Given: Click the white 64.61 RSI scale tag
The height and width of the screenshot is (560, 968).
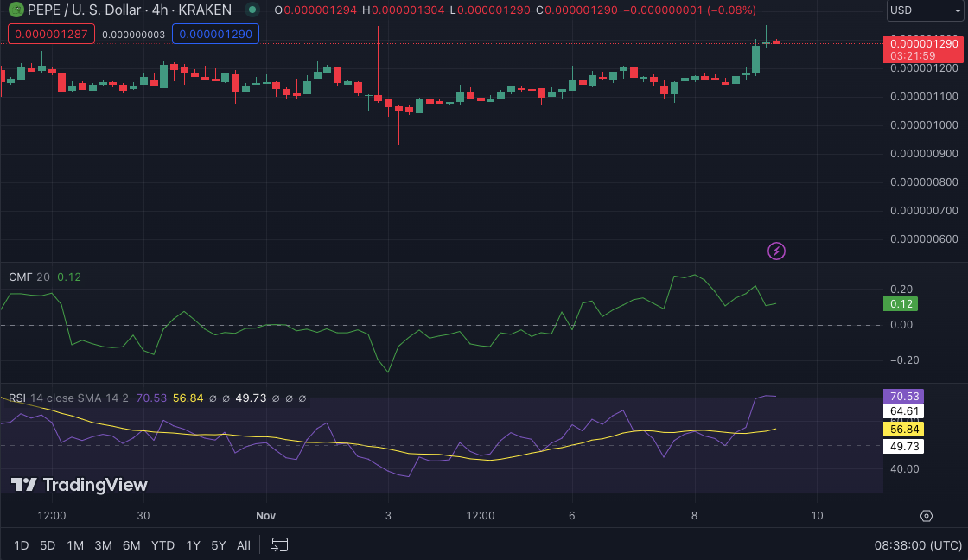Looking at the screenshot, I should (904, 411).
